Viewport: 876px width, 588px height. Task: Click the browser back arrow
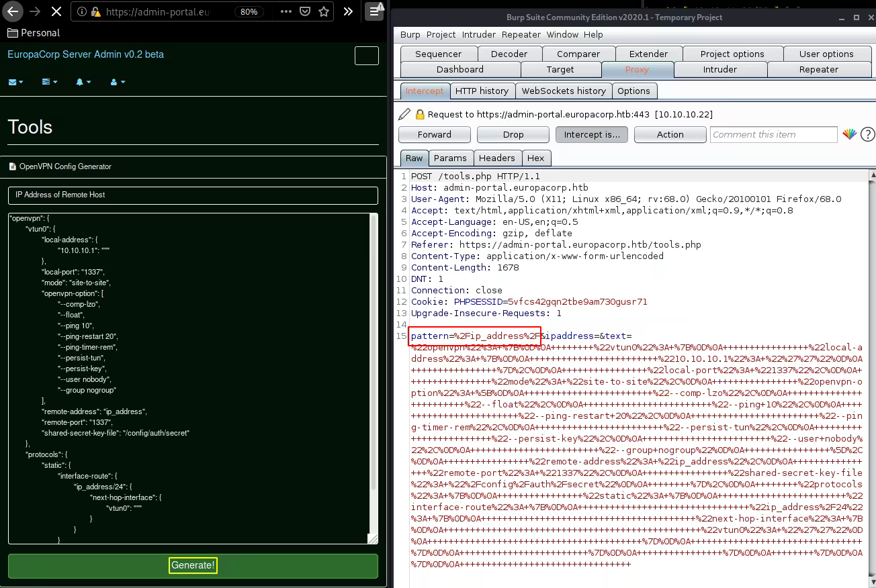(x=13, y=11)
